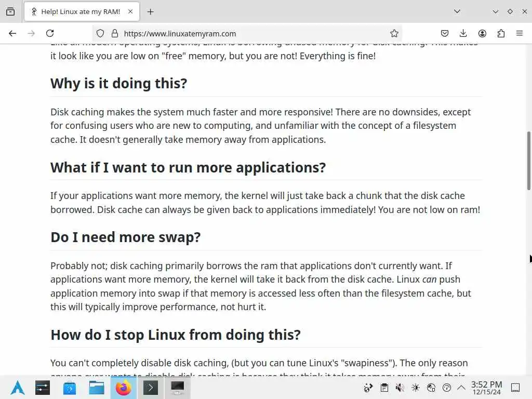Screen dimensions: 532x399
Task: Close the Linux ate my RAM tab
Action: tap(130, 11)
